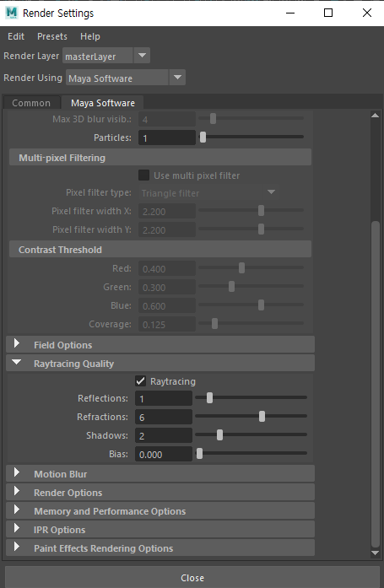Image resolution: width=384 pixels, height=588 pixels.
Task: Click the Blue contrast threshold field
Action: tap(167, 305)
